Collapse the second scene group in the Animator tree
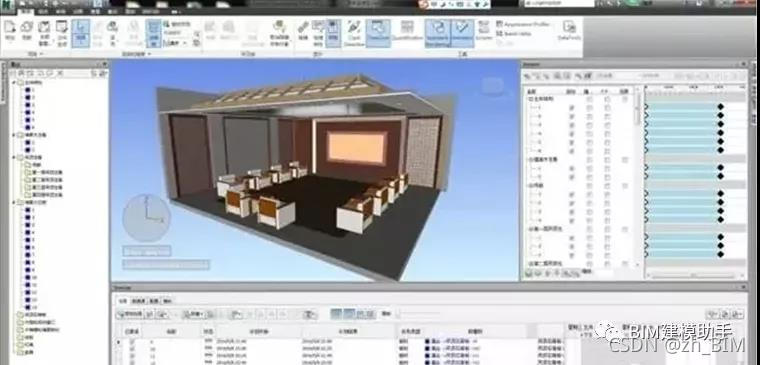The width and height of the screenshot is (760, 365). tap(531, 159)
